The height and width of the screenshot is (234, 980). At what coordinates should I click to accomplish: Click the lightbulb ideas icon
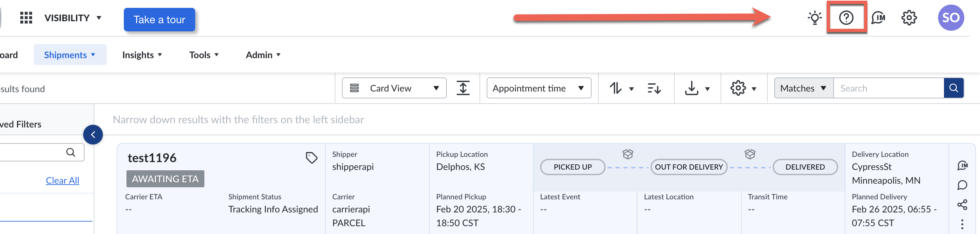(x=814, y=17)
